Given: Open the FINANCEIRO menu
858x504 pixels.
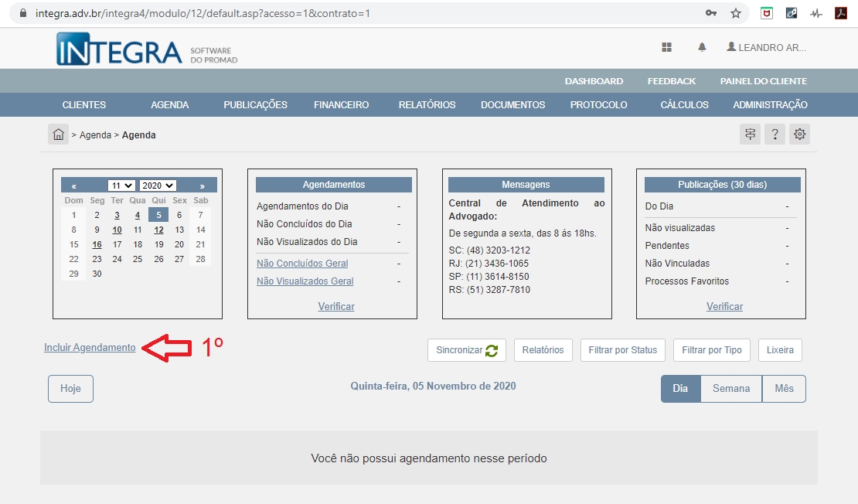Looking at the screenshot, I should click(x=341, y=105).
